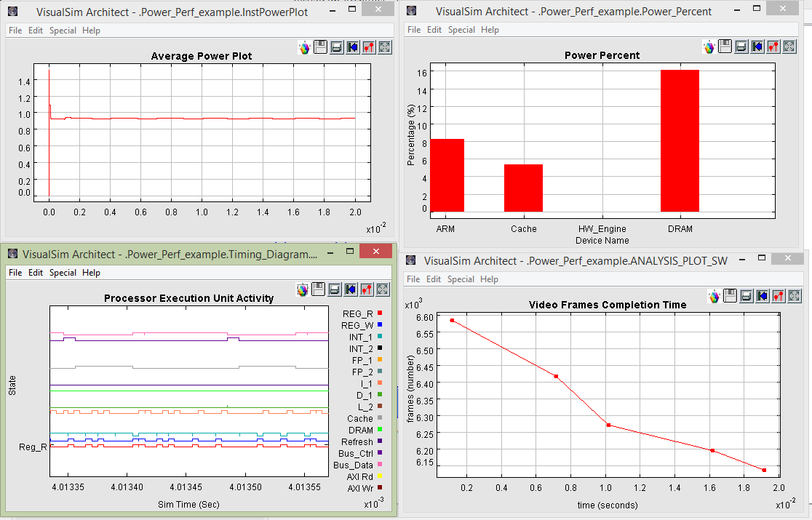Open Special menu in Power_Percent window
The height and width of the screenshot is (520, 812).
coord(461,30)
